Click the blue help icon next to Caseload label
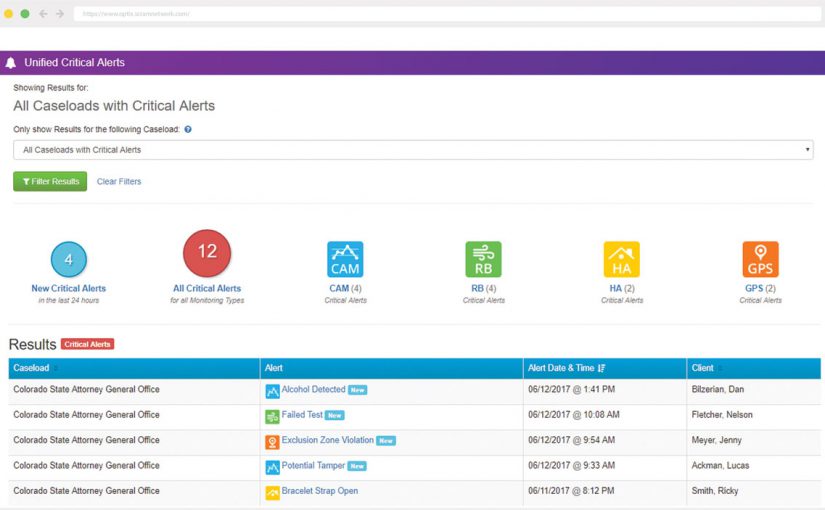This screenshot has height=510, width=825. (x=188, y=129)
